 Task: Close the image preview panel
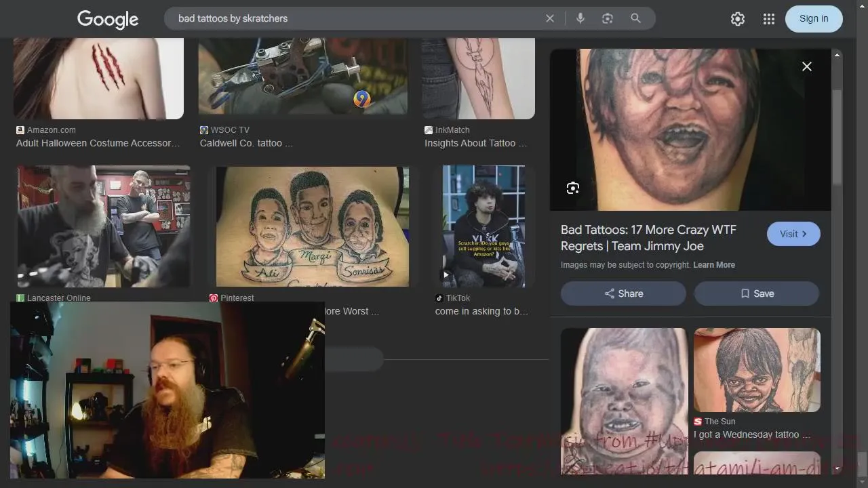tap(807, 66)
